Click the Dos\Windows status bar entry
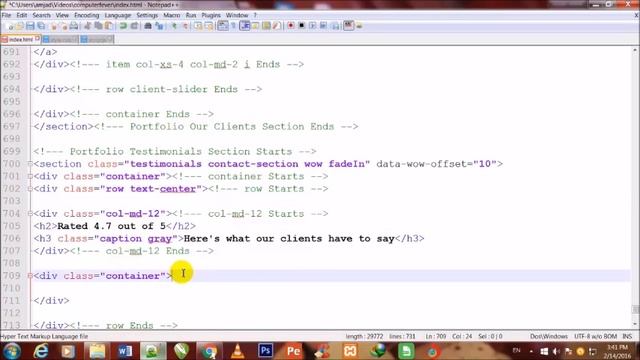 [549, 336]
